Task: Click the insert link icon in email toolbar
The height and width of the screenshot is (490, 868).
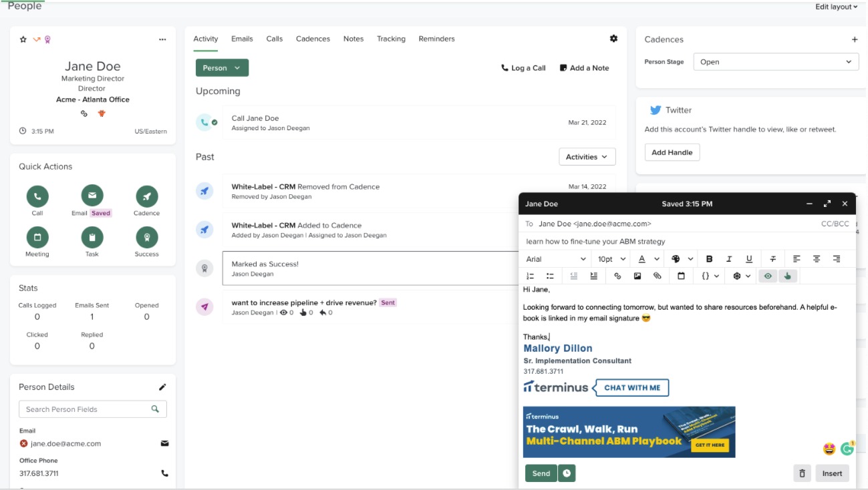Action: [617, 276]
